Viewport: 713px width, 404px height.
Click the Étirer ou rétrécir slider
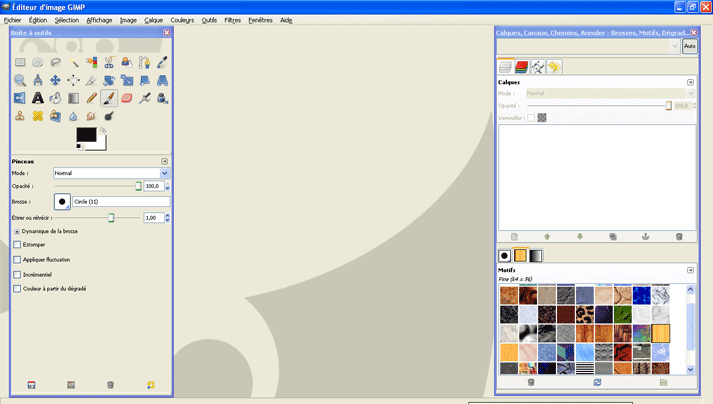[97, 218]
